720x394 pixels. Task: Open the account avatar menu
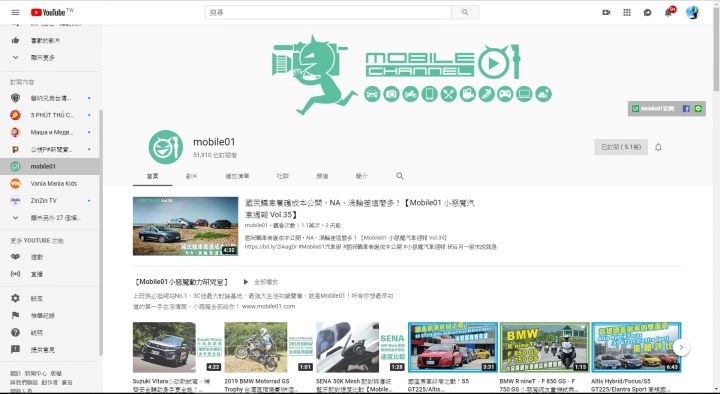click(x=692, y=12)
